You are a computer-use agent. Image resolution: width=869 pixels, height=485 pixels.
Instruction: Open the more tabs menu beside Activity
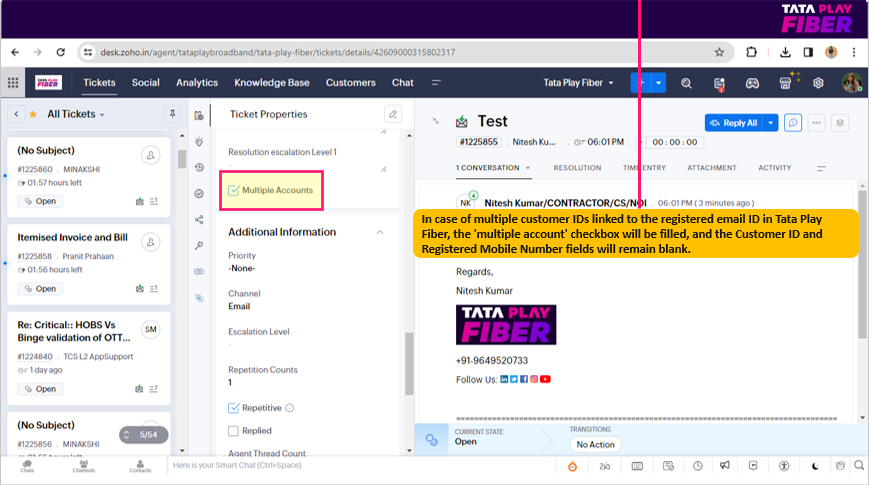tap(821, 168)
